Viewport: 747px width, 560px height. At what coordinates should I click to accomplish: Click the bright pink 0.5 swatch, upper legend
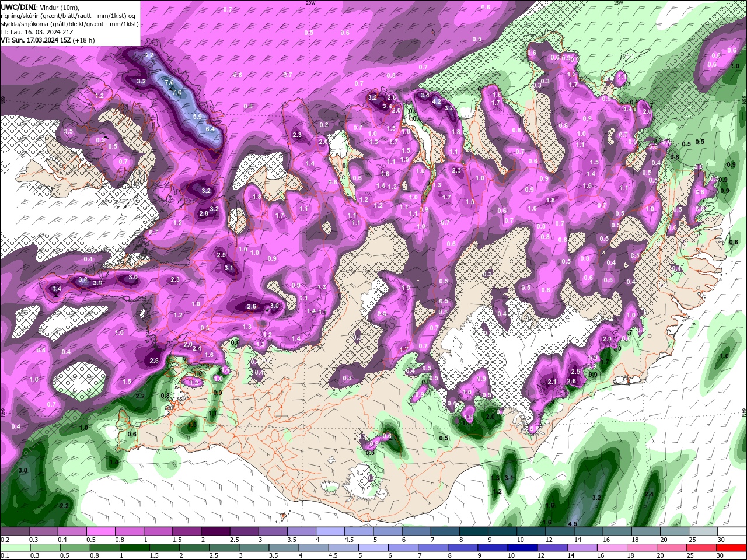click(x=100, y=531)
